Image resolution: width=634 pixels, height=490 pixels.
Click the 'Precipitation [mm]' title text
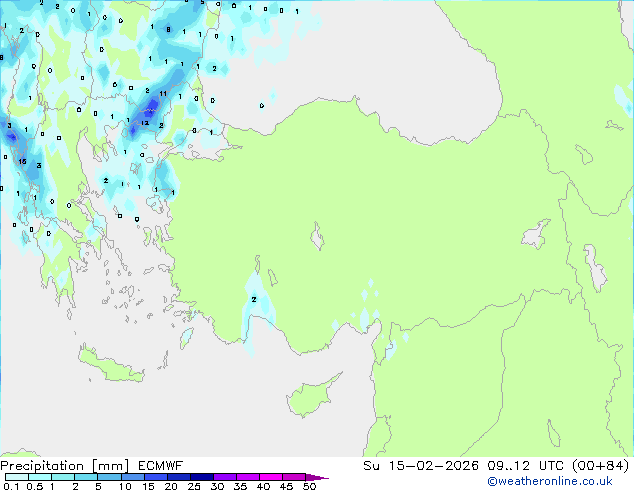point(64,466)
